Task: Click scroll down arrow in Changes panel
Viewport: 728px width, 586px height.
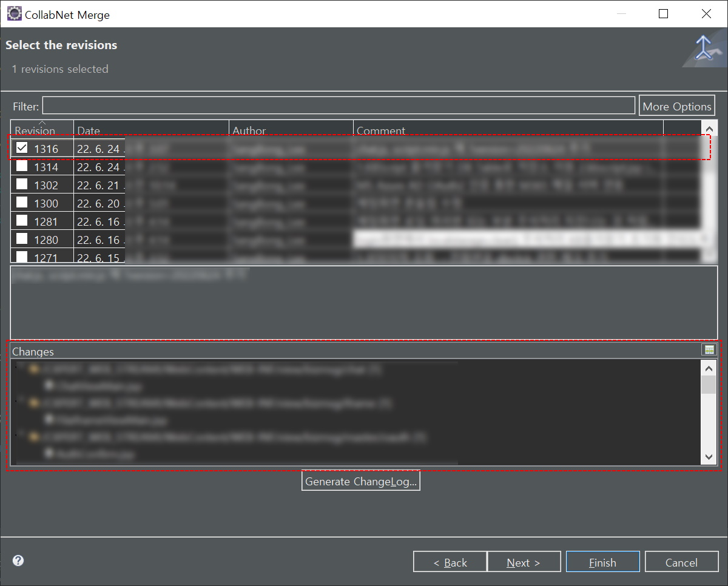Action: pyautogui.click(x=709, y=457)
